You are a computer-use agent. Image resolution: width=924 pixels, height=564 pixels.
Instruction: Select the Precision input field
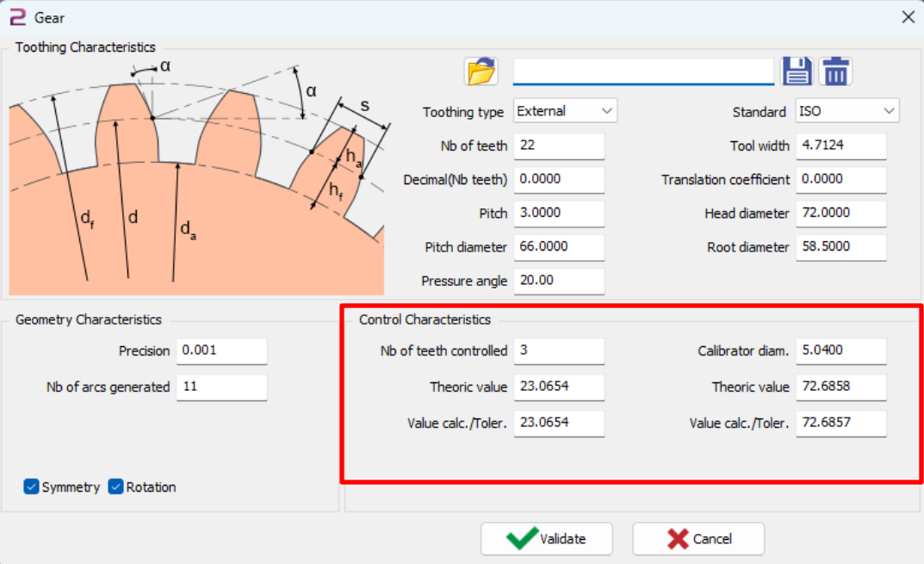pyautogui.click(x=221, y=351)
